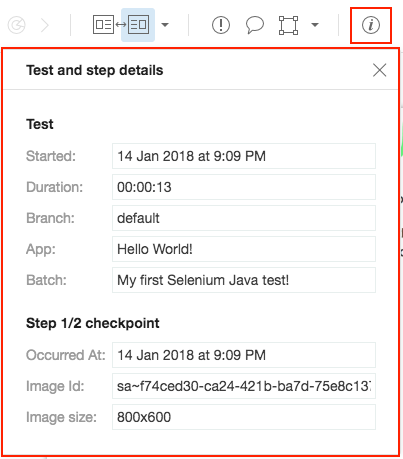Viewport: 403px width, 459px height.
Task: Select the App field Hello World!
Action: 244,249
